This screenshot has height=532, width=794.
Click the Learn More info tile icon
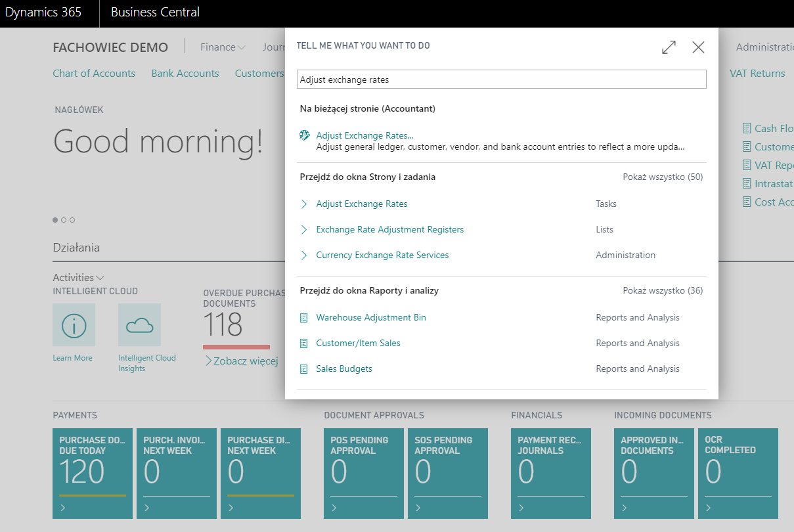click(x=74, y=324)
